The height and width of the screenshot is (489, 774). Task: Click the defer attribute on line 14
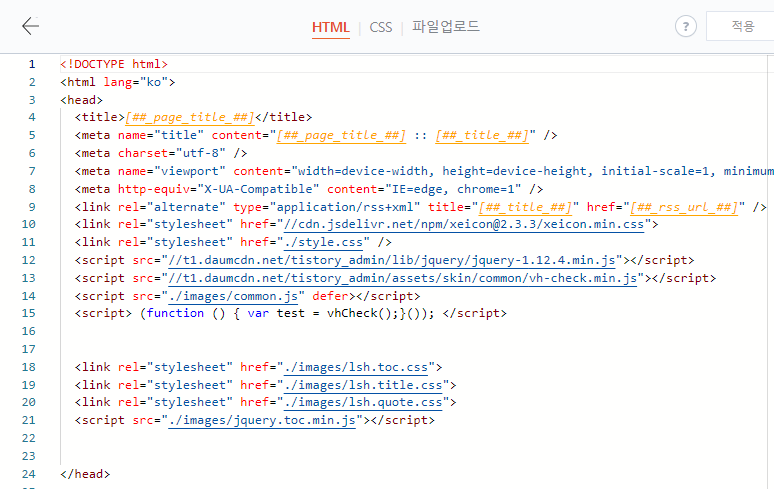click(x=331, y=296)
